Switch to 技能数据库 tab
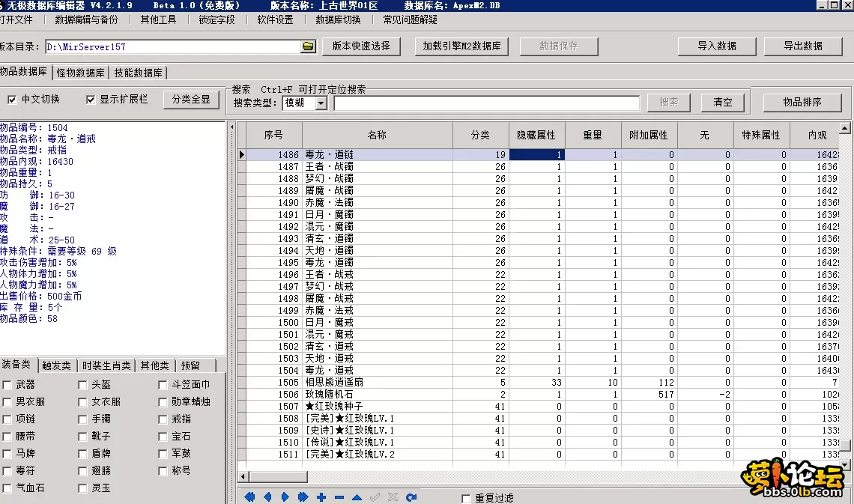Viewport: 854px width, 504px height. pyautogui.click(x=139, y=73)
